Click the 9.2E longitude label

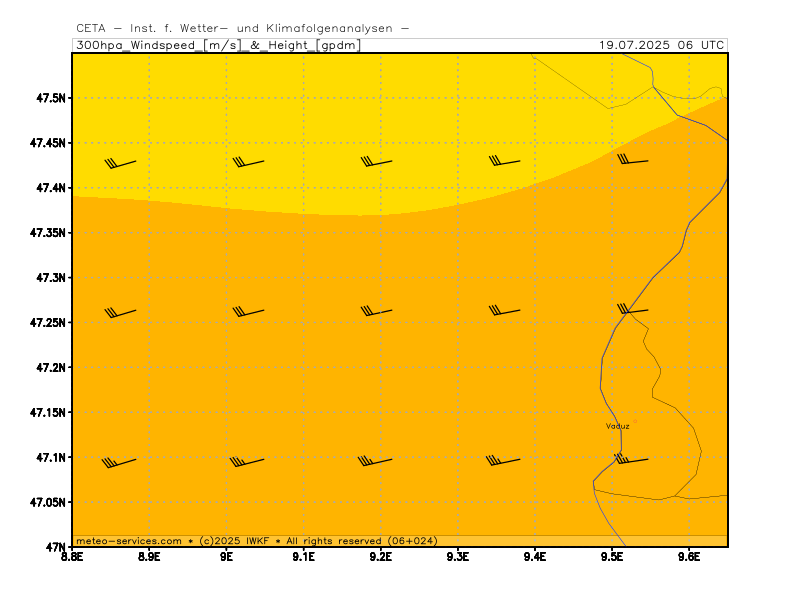(381, 556)
